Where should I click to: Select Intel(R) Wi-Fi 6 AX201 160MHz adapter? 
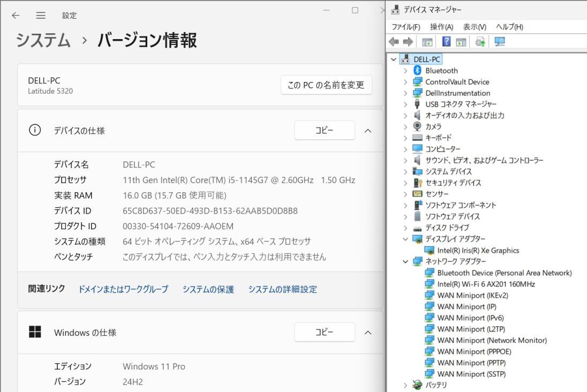pos(486,284)
